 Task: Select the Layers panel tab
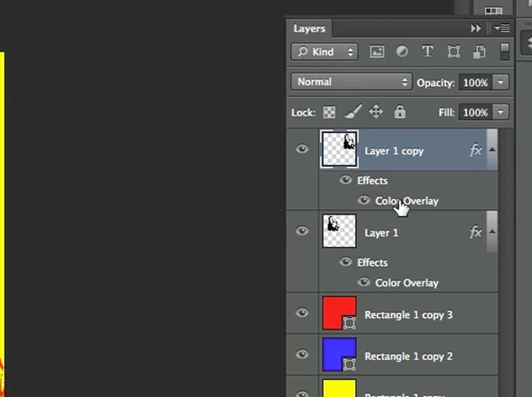[x=309, y=29]
